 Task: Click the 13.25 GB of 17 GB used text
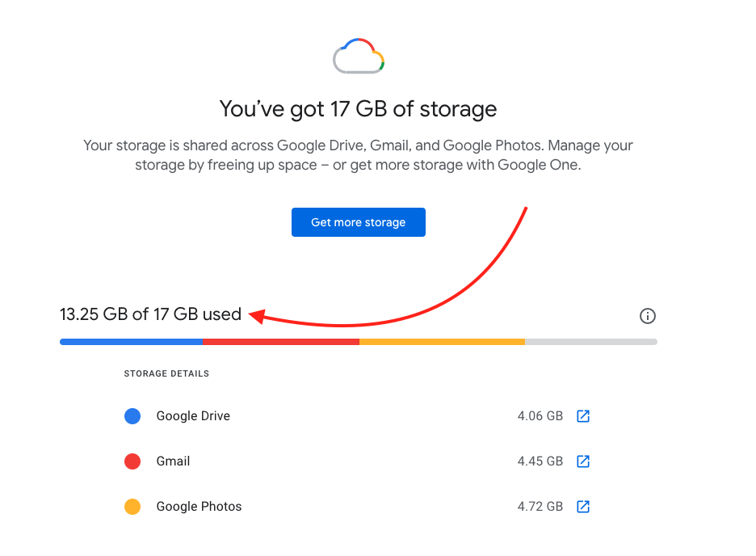click(x=150, y=314)
